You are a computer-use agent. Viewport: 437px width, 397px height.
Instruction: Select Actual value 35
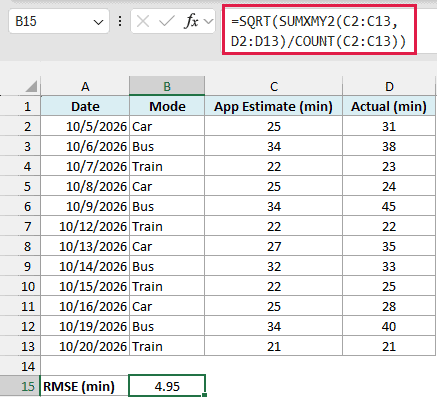tap(389, 246)
